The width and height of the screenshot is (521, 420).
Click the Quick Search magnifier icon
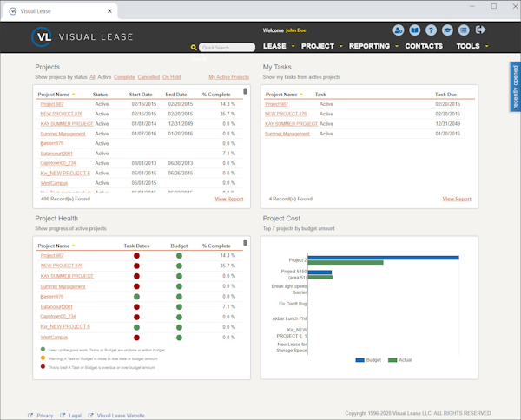[194, 48]
